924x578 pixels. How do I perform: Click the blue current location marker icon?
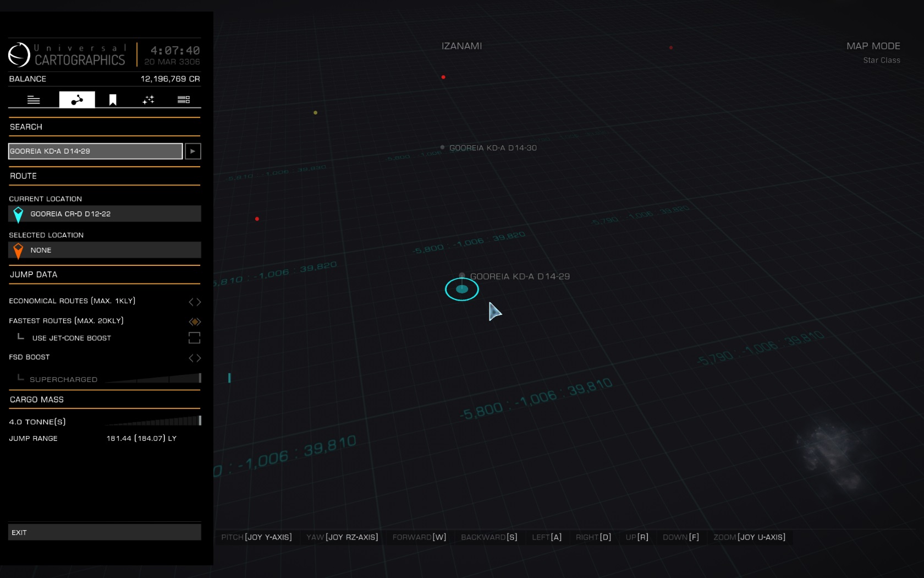(x=18, y=214)
